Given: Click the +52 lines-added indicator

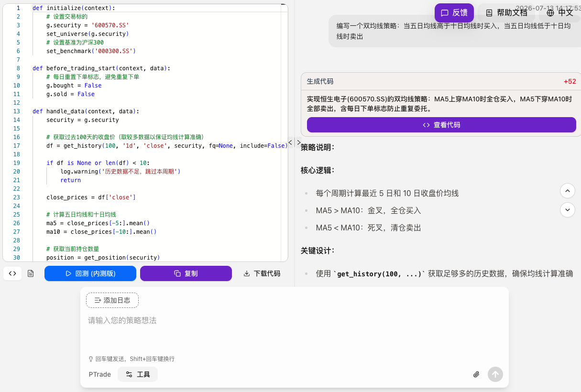Looking at the screenshot, I should pos(570,81).
